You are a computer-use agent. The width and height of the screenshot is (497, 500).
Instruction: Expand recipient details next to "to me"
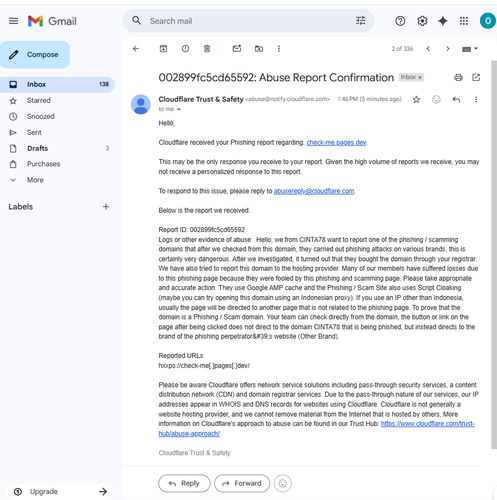[179, 109]
